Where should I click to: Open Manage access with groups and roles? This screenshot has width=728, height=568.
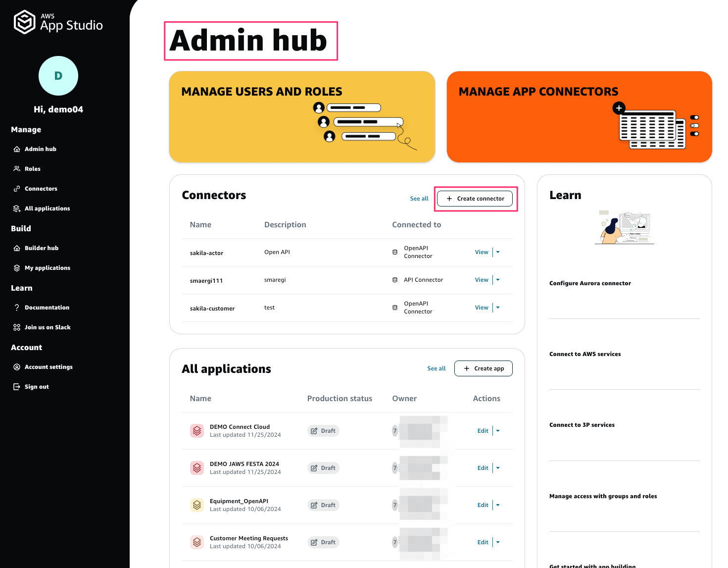603,496
